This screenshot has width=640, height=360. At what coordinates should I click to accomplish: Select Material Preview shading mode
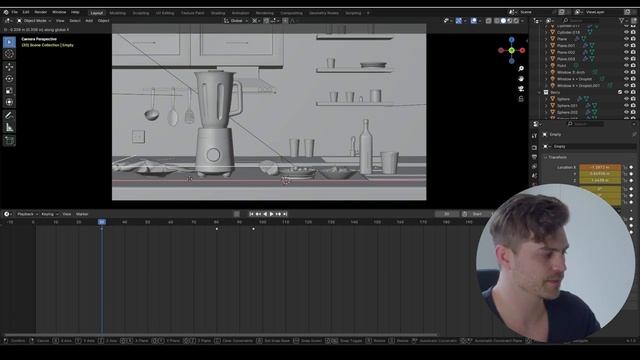tap(510, 20)
